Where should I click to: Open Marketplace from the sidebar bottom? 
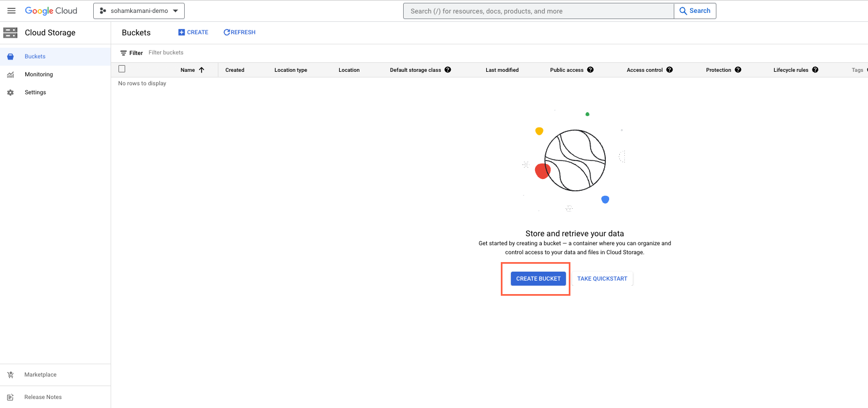[40, 374]
